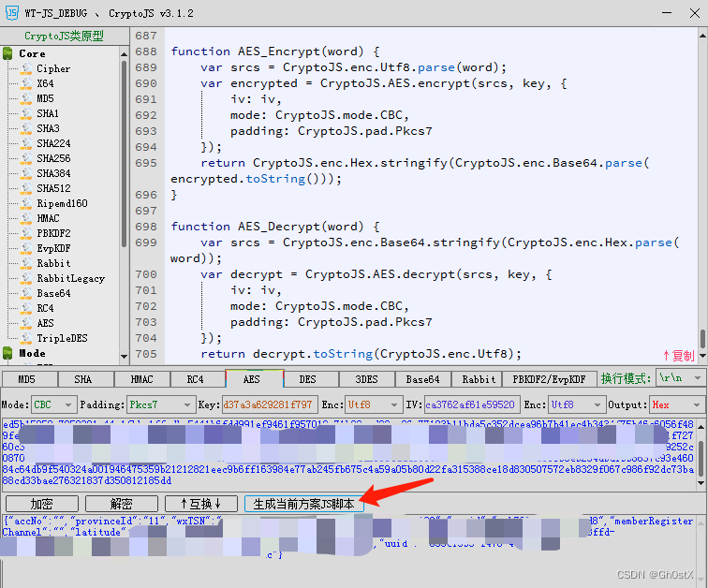The image size is (708, 588).
Task: Click the JS app icon in title bar
Action: (12, 13)
